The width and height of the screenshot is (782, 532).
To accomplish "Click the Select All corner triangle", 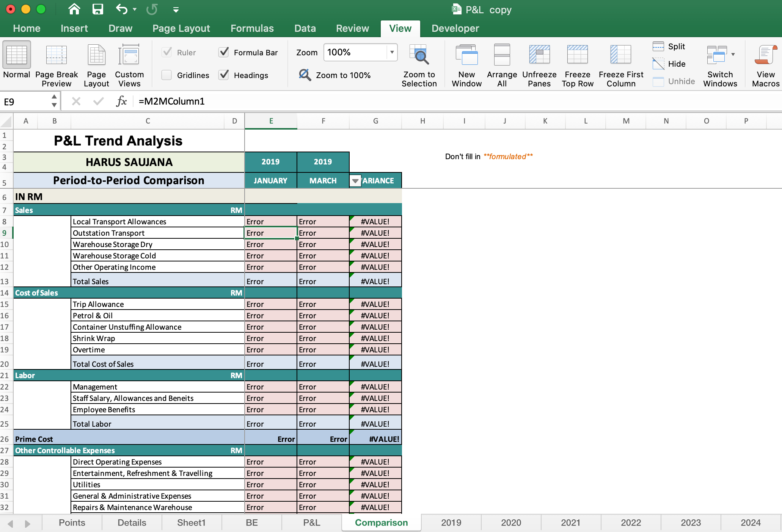I will click(6, 121).
